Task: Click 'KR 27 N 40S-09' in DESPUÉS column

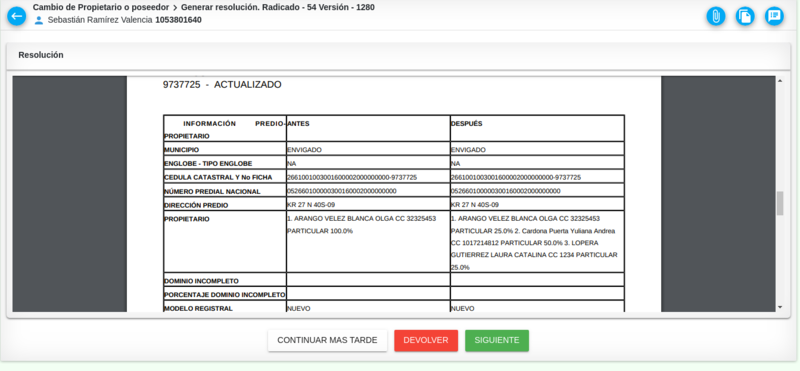Action: (x=475, y=205)
